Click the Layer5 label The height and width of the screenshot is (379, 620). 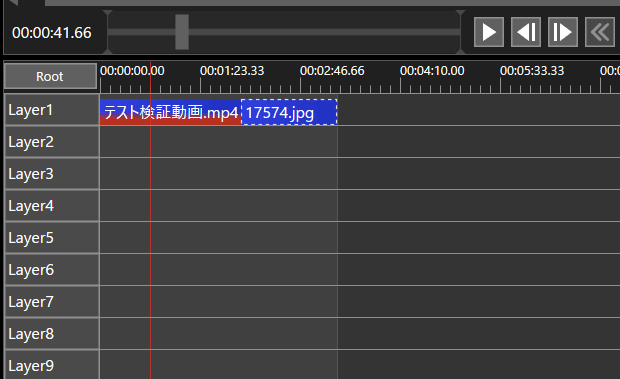tap(31, 238)
